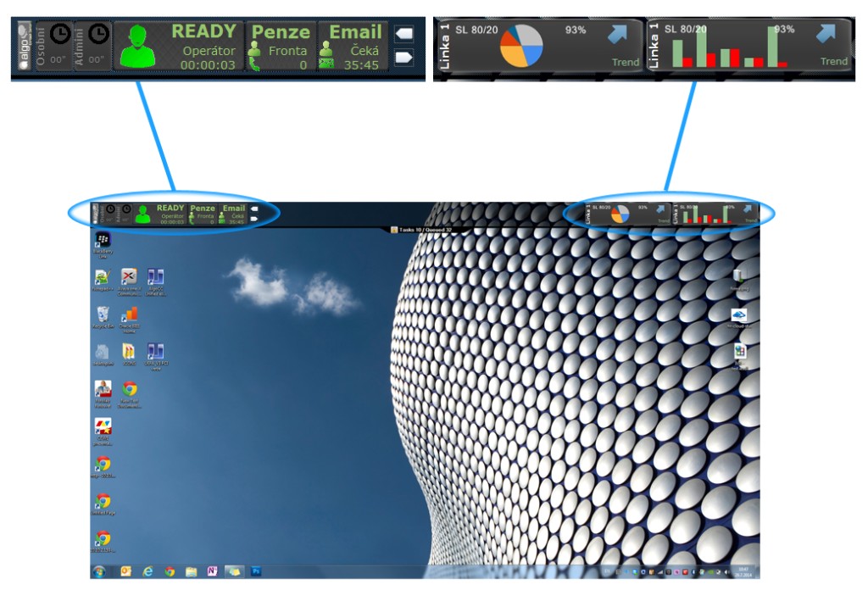This screenshot has height=590, width=868.
Task: Click the green operator avatar in the enlarged toolbar
Action: 136,47
